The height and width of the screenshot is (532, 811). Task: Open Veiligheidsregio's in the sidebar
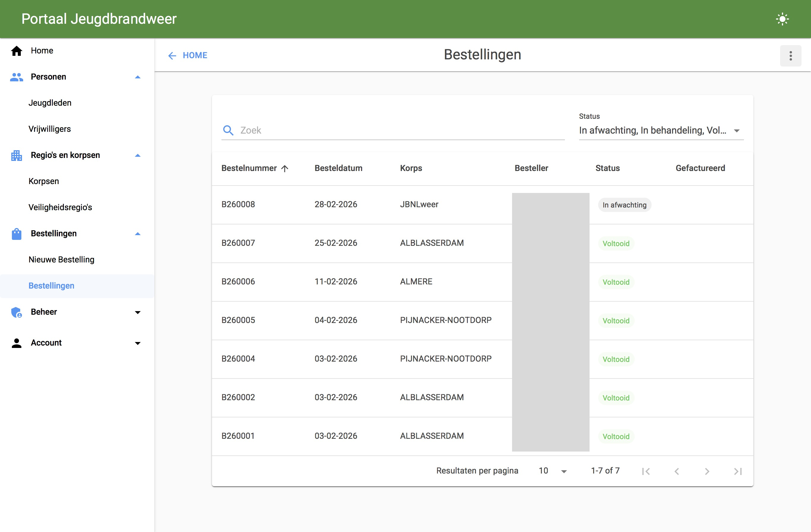tap(60, 208)
